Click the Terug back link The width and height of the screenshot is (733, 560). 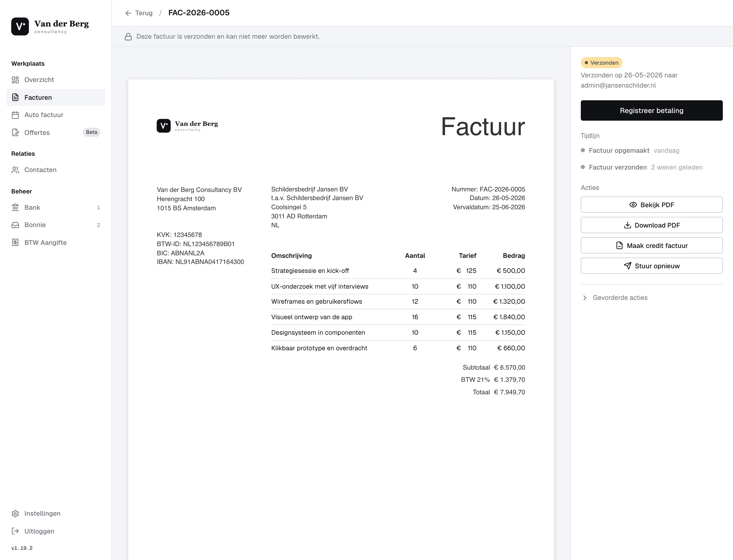pos(139,13)
